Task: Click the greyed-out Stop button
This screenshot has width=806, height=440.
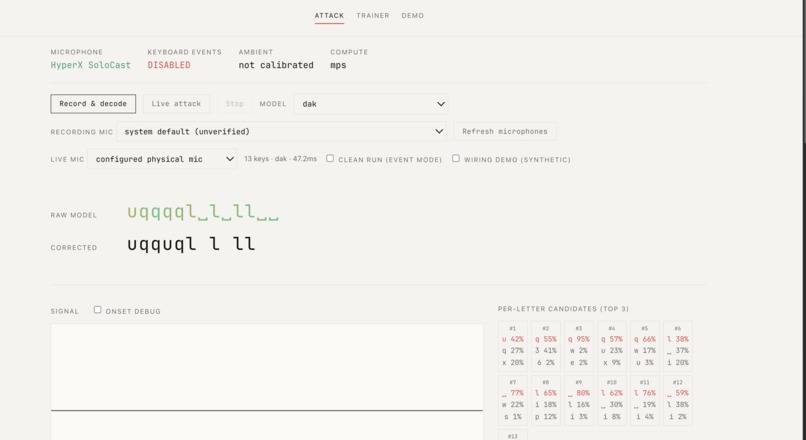Action: [x=234, y=104]
